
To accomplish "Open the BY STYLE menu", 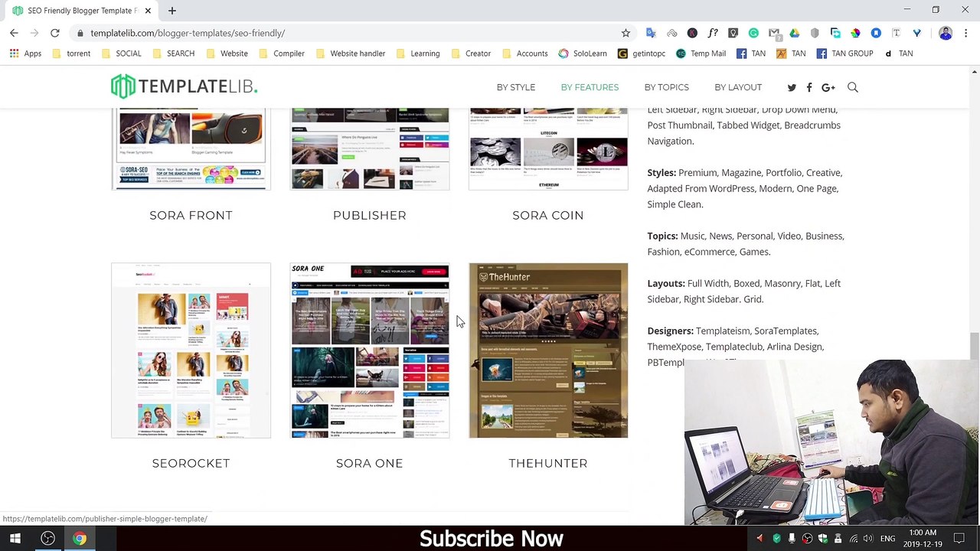I will pos(516,87).
